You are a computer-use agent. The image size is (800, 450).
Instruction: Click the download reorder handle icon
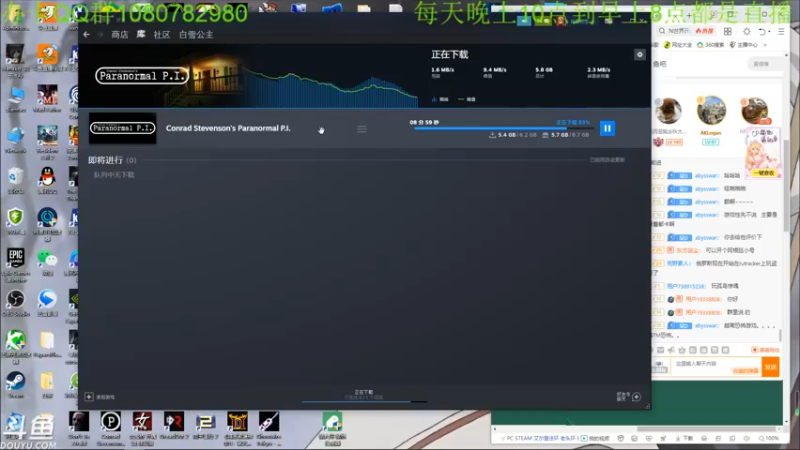(x=362, y=129)
